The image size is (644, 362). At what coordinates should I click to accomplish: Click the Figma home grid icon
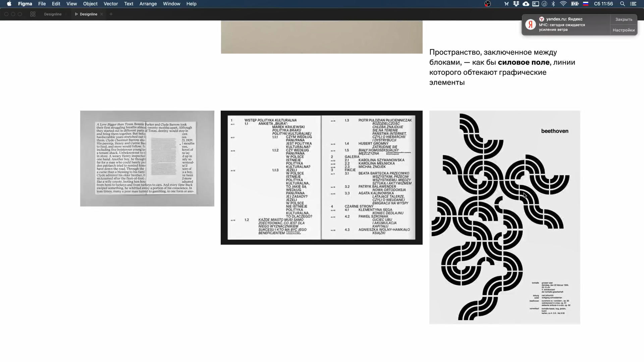(x=33, y=14)
